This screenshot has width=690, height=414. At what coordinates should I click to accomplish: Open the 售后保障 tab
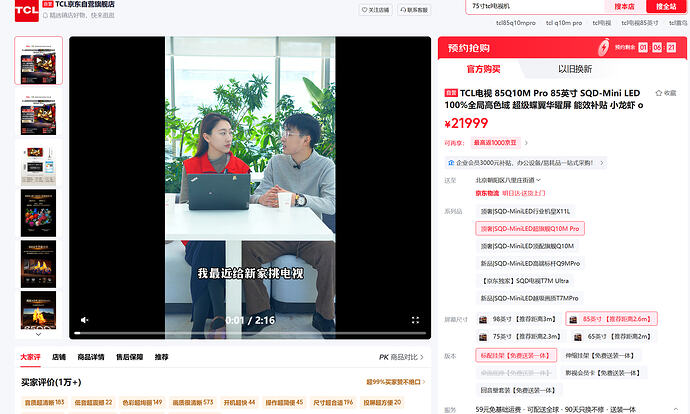tap(129, 357)
